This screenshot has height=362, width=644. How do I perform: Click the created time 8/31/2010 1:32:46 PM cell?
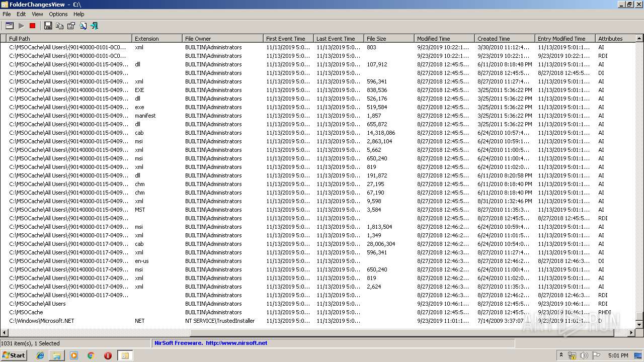(505, 201)
